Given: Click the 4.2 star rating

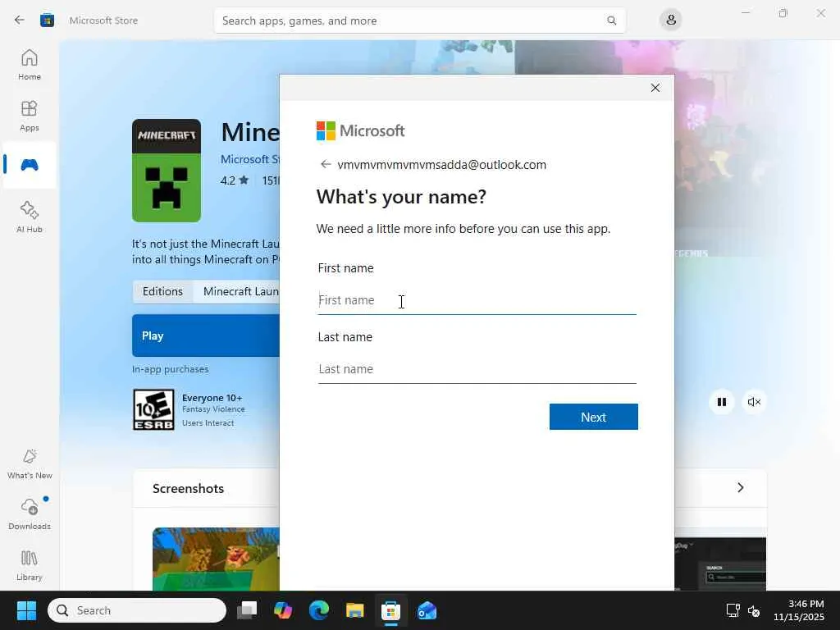Looking at the screenshot, I should (235, 180).
